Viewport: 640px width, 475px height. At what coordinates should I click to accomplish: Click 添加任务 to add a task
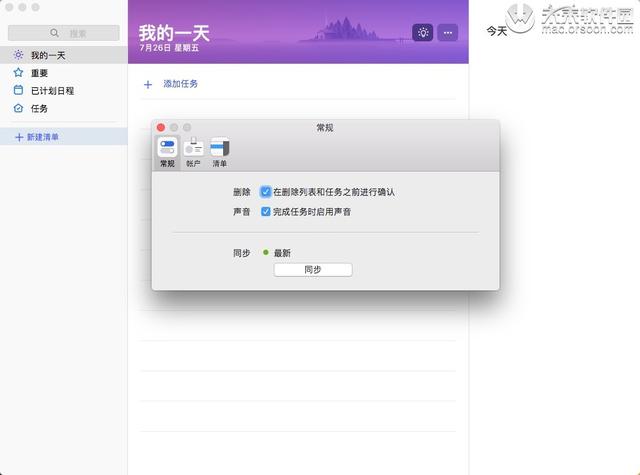point(180,84)
